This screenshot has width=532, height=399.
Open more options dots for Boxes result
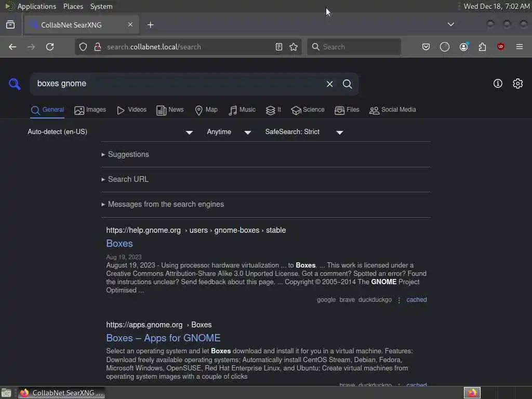[399, 300]
